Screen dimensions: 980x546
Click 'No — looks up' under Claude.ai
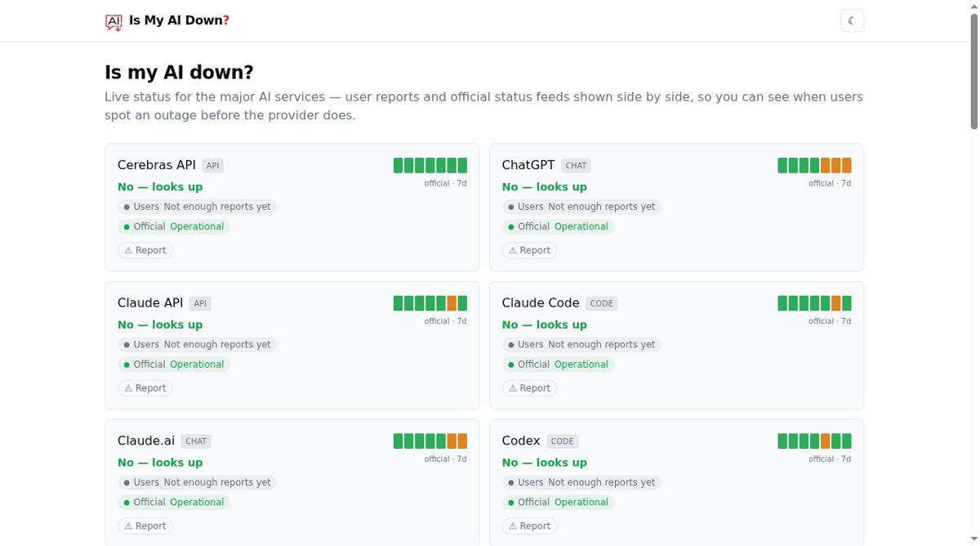(160, 463)
